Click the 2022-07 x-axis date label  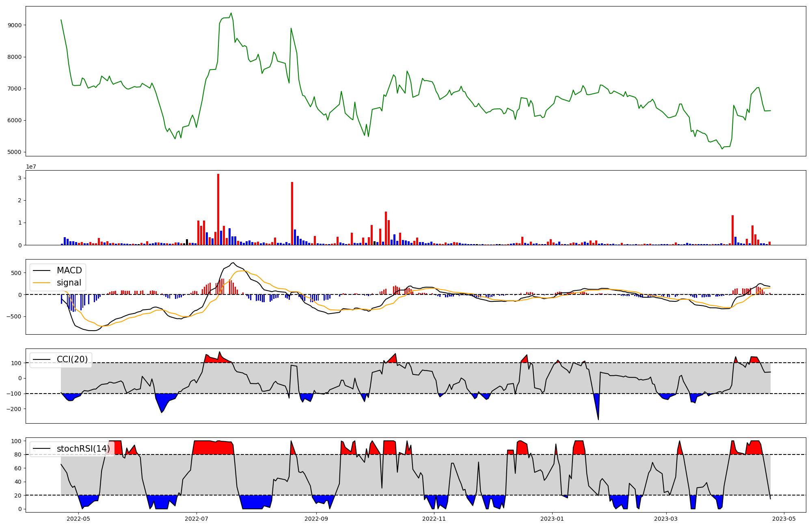[197, 519]
